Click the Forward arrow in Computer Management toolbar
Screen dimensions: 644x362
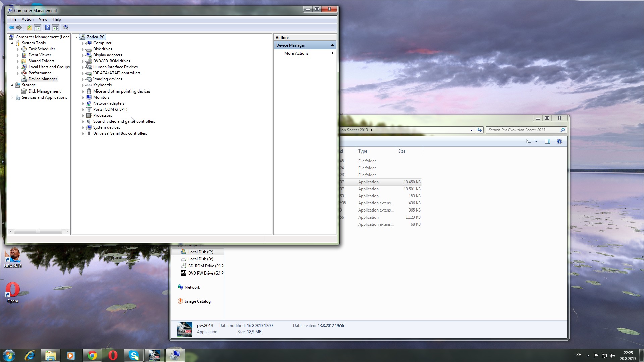pos(19,28)
